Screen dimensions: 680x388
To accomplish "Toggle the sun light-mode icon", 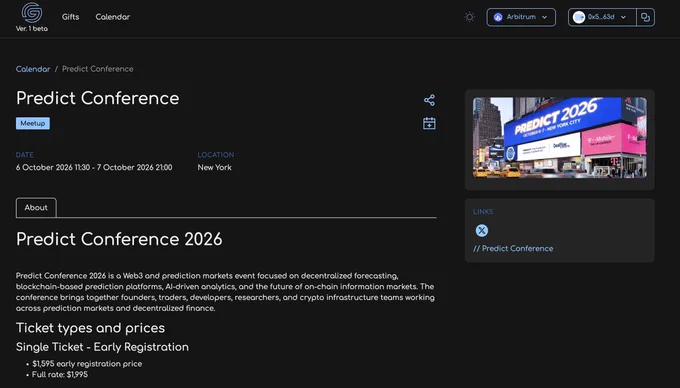I will click(x=469, y=17).
